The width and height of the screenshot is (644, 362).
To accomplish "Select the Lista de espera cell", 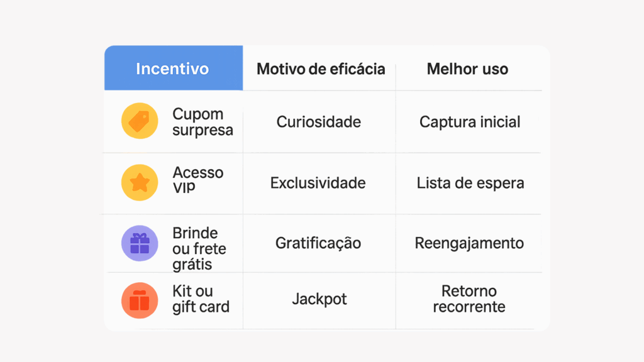I will click(470, 183).
